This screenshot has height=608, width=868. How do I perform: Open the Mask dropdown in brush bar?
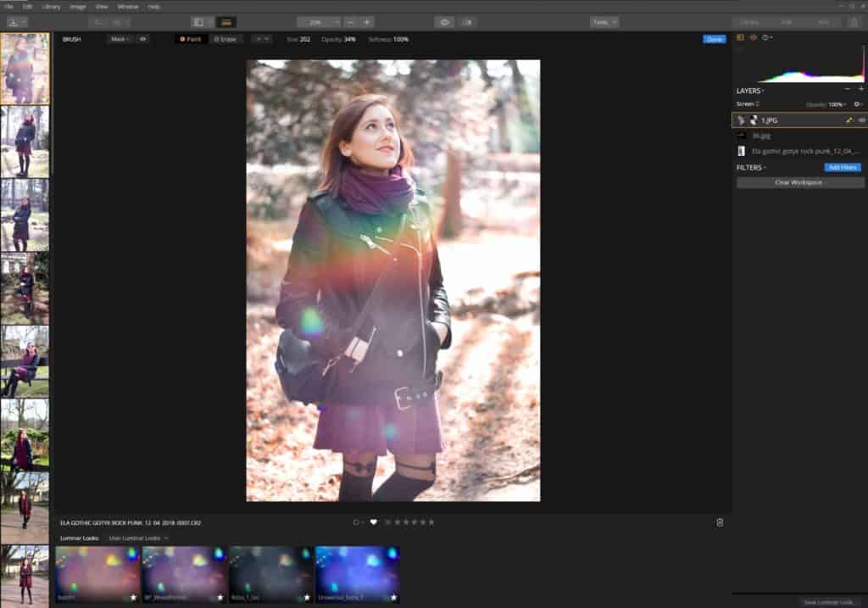(119, 39)
